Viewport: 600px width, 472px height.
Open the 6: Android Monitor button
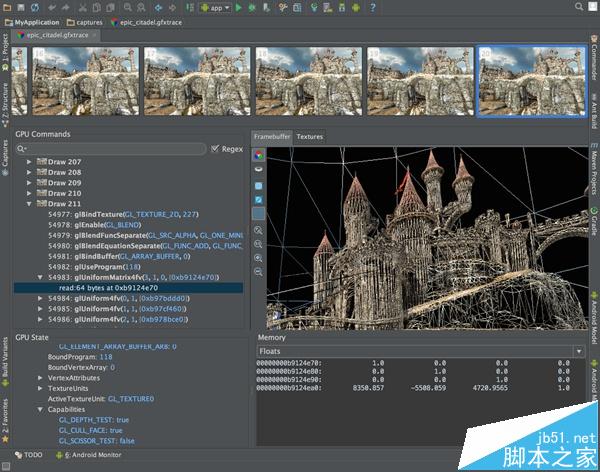click(89, 455)
